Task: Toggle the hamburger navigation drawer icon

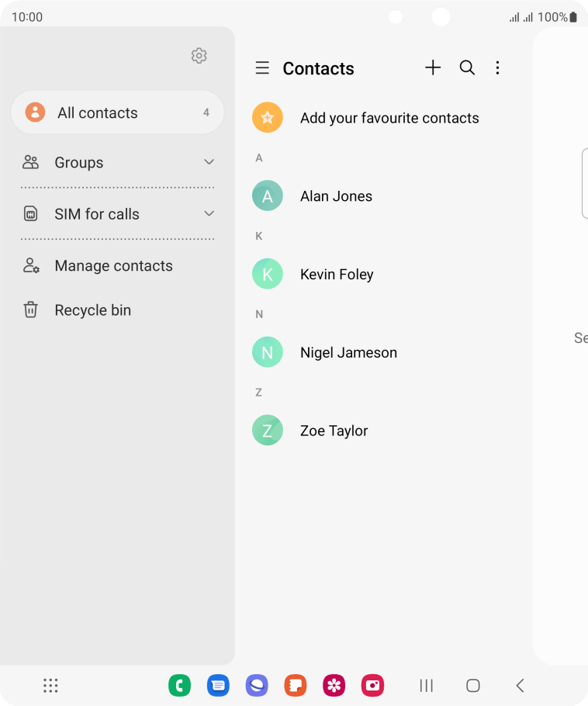Action: click(x=262, y=68)
